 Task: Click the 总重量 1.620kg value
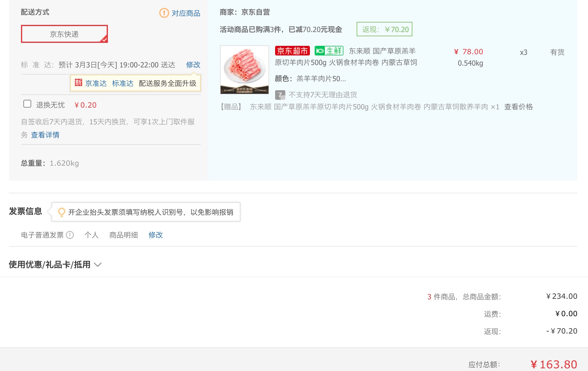[64, 163]
